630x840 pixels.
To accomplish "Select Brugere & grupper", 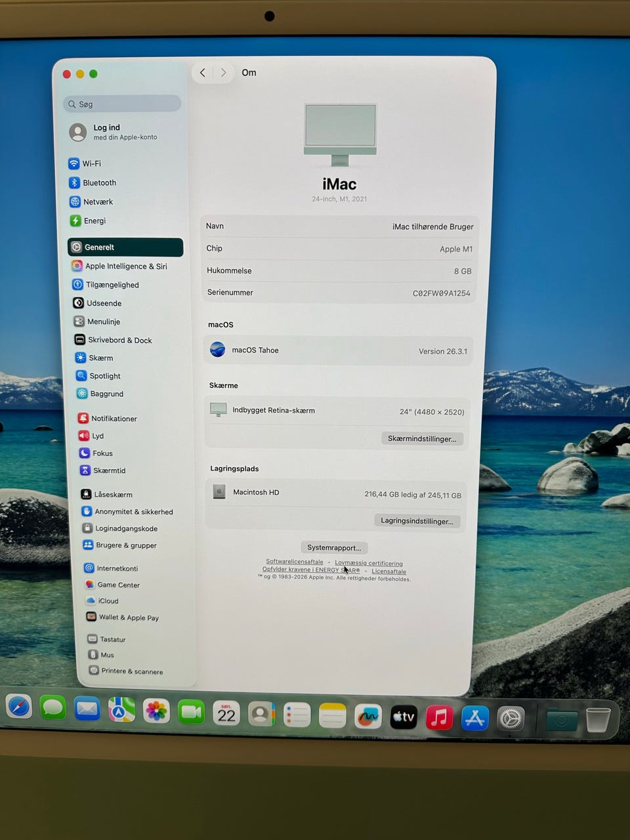I will (x=119, y=545).
